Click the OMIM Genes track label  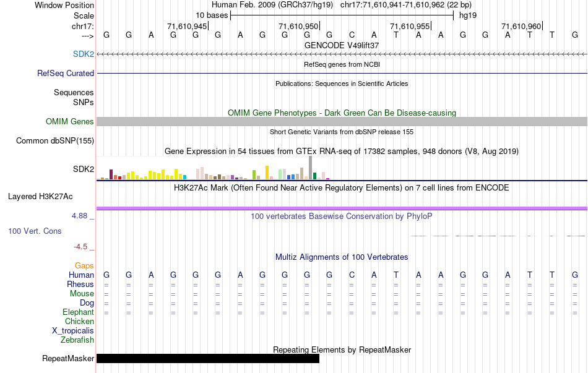click(x=69, y=121)
